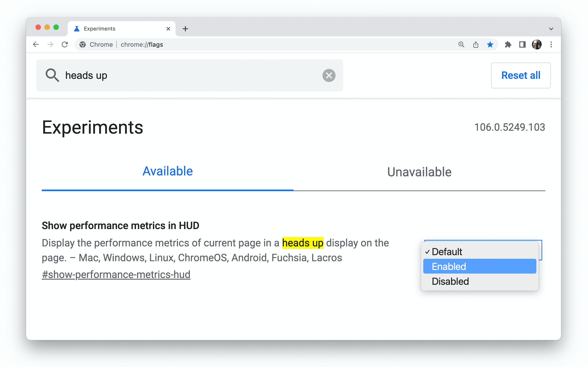This screenshot has height=367, width=588.
Task: Click the Chrome security shield icon
Action: pyautogui.click(x=83, y=44)
